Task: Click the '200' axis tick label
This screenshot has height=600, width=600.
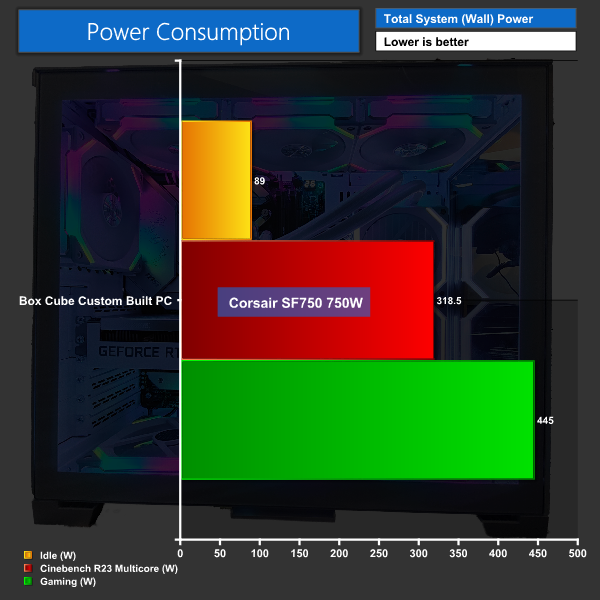Action: pyautogui.click(x=339, y=553)
